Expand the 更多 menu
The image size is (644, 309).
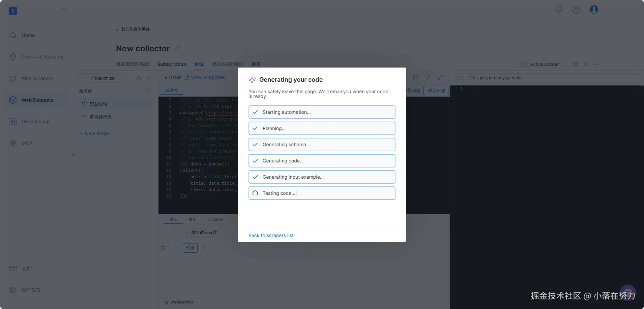[259, 64]
